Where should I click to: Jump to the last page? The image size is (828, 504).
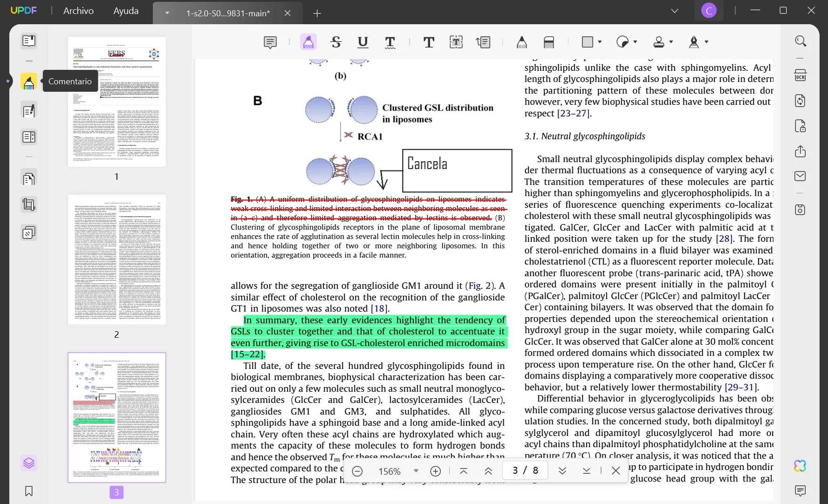587,471
